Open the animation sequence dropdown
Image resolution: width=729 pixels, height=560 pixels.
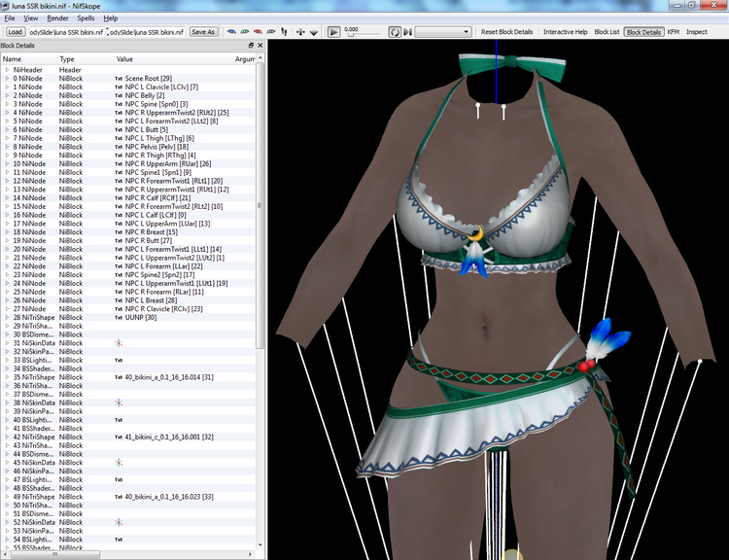click(442, 32)
